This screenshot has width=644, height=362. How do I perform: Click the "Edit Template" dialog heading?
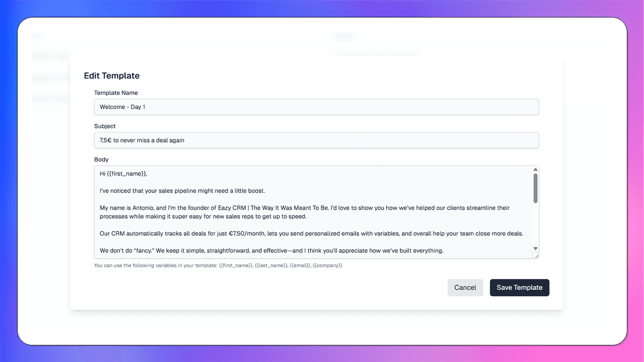[112, 76]
